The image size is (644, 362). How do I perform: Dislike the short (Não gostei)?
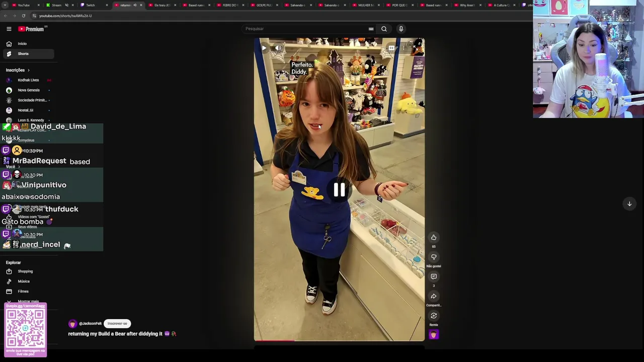point(434,257)
